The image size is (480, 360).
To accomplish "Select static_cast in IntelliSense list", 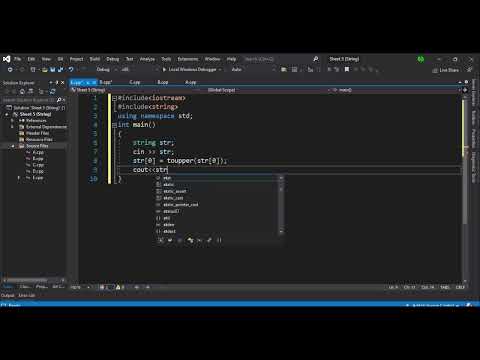I will click(173, 198).
